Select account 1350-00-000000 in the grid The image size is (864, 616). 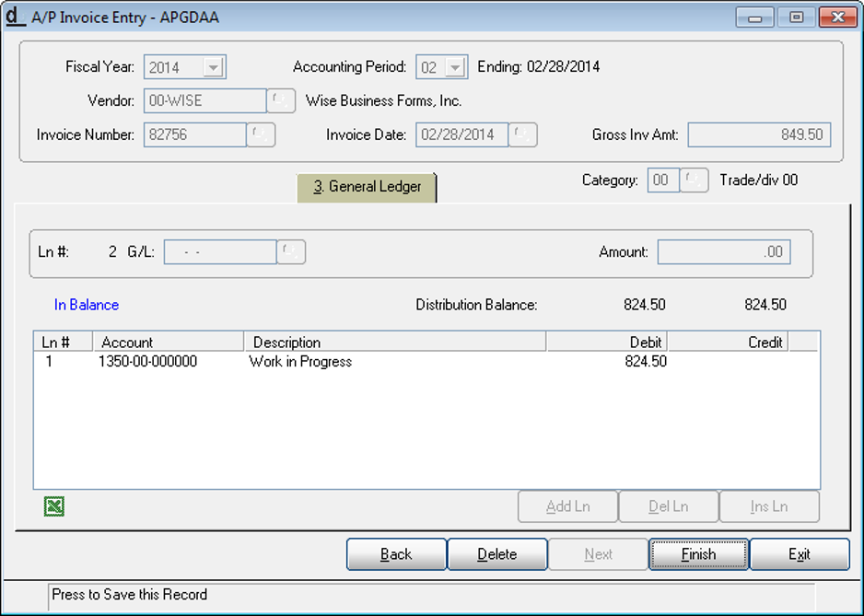[x=147, y=362]
